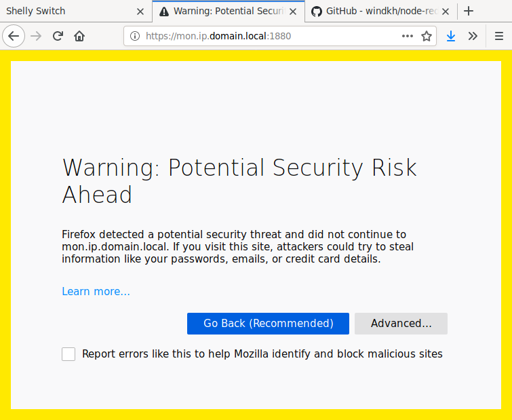Reload the current page
Image resolution: width=512 pixels, height=420 pixels.
coord(58,36)
